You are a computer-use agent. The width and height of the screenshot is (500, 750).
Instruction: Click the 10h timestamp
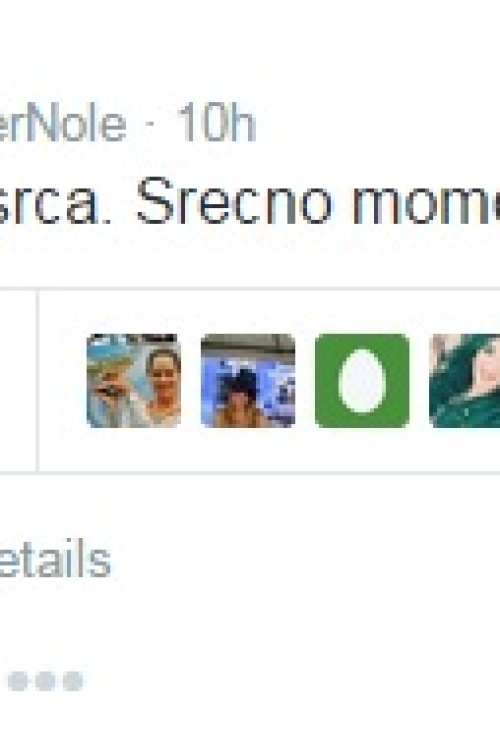pyautogui.click(x=216, y=122)
